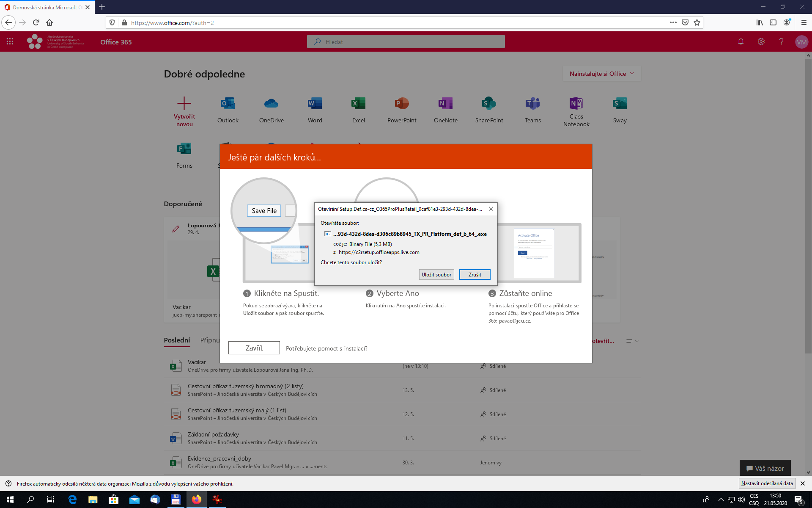Launch PowerPoint app icon
This screenshot has height=508, width=812.
402,104
